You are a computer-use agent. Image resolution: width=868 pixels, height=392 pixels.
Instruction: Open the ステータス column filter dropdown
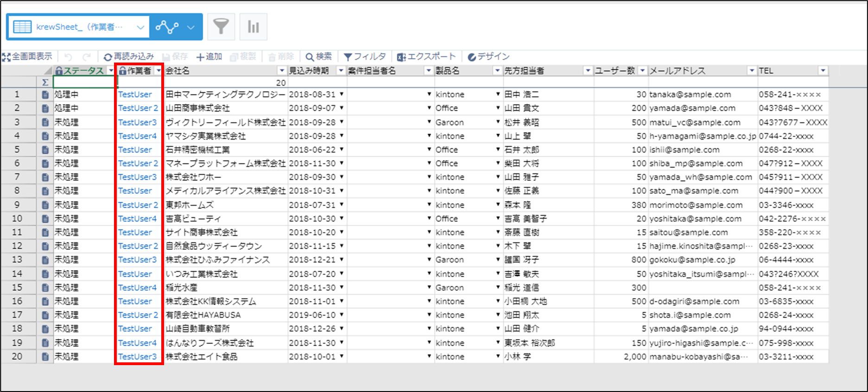point(111,71)
